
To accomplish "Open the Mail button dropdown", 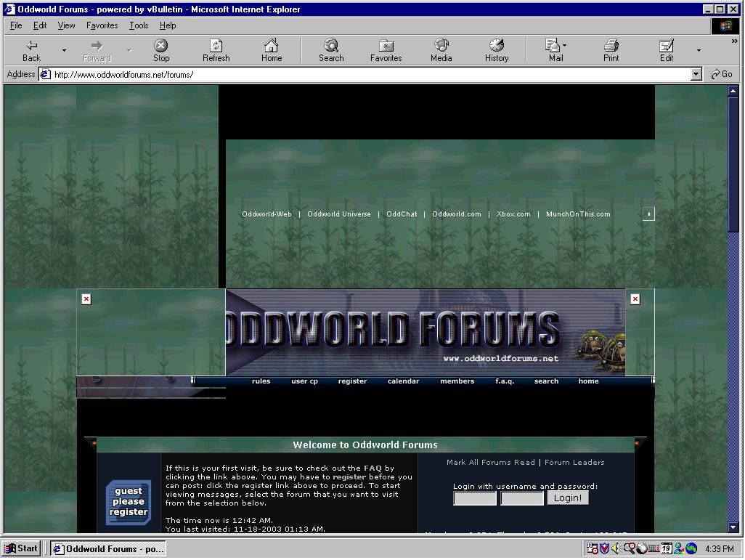I will tap(565, 46).
